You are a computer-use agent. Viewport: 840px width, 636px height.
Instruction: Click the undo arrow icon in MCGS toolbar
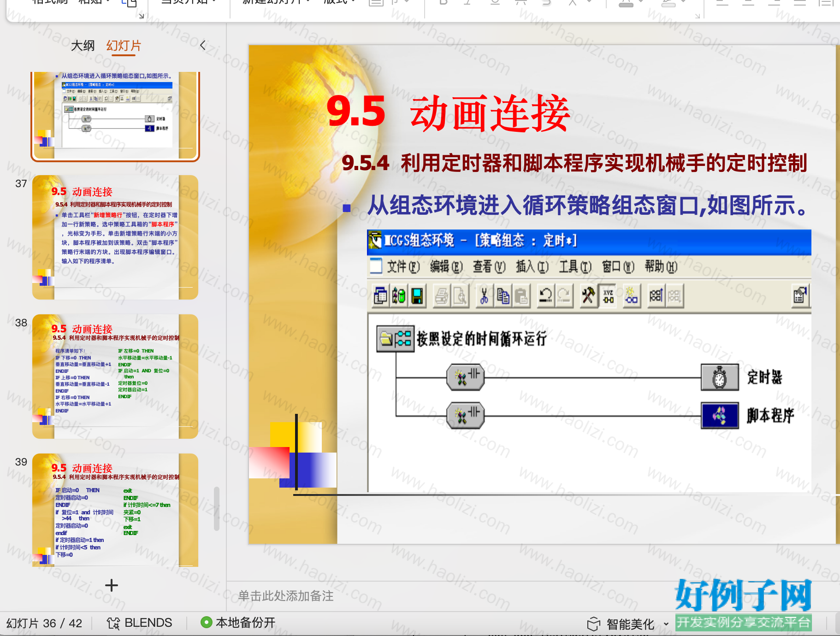[545, 296]
